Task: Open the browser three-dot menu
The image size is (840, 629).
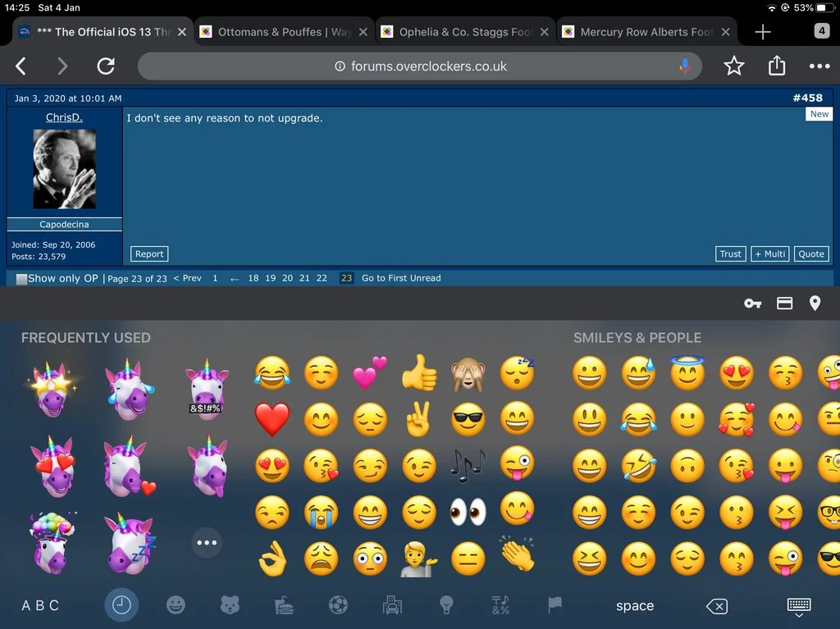Action: 819,66
